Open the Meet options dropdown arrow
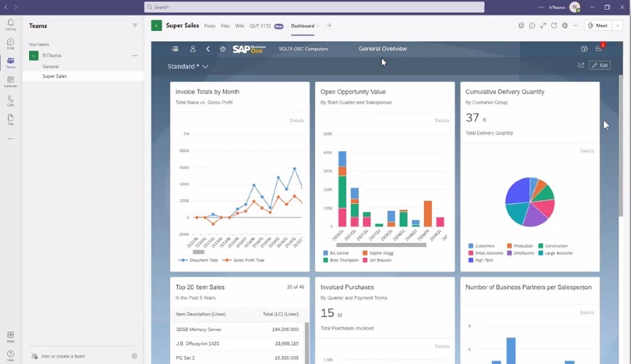 [x=617, y=25]
